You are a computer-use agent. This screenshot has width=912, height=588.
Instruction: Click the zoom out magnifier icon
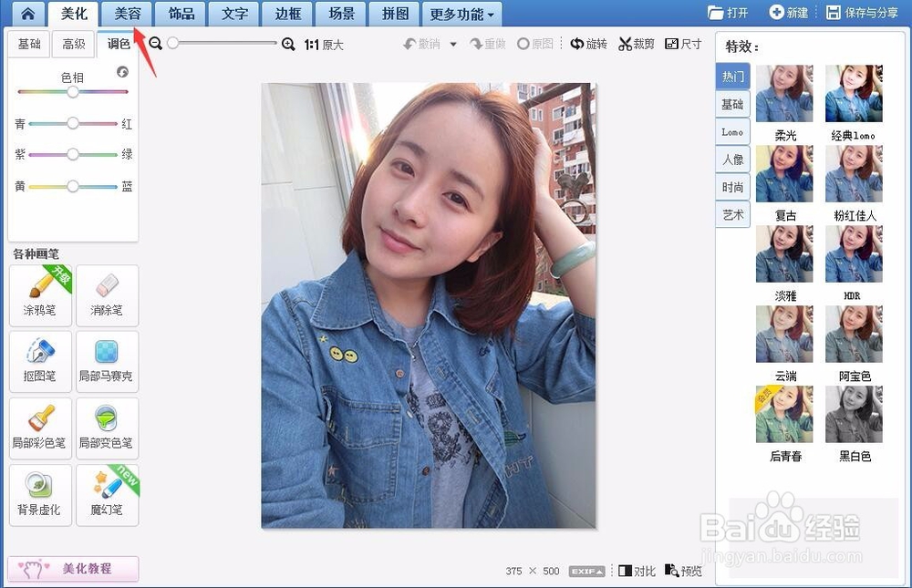click(x=155, y=43)
